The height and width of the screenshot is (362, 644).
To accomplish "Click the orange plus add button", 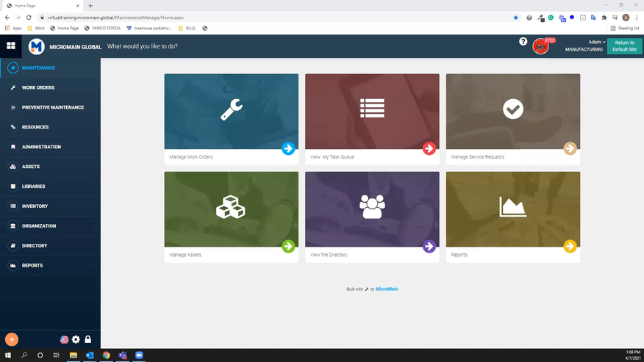I will pos(12,339).
